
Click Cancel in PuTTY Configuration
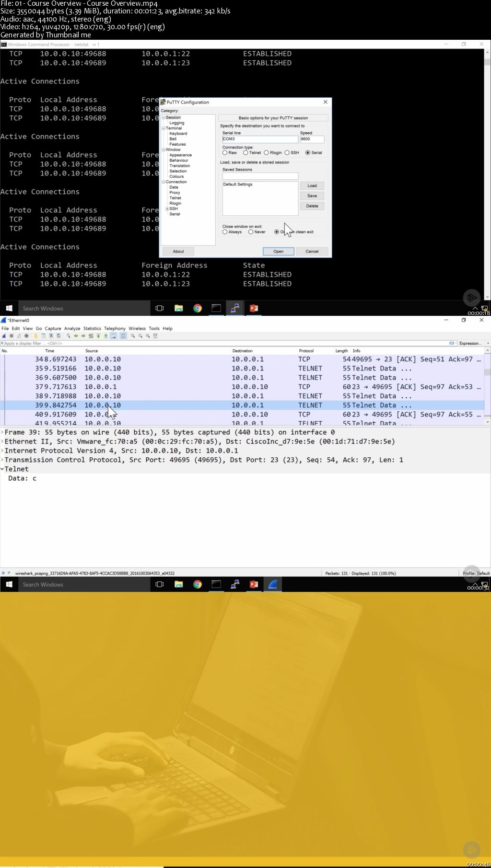pos(312,251)
